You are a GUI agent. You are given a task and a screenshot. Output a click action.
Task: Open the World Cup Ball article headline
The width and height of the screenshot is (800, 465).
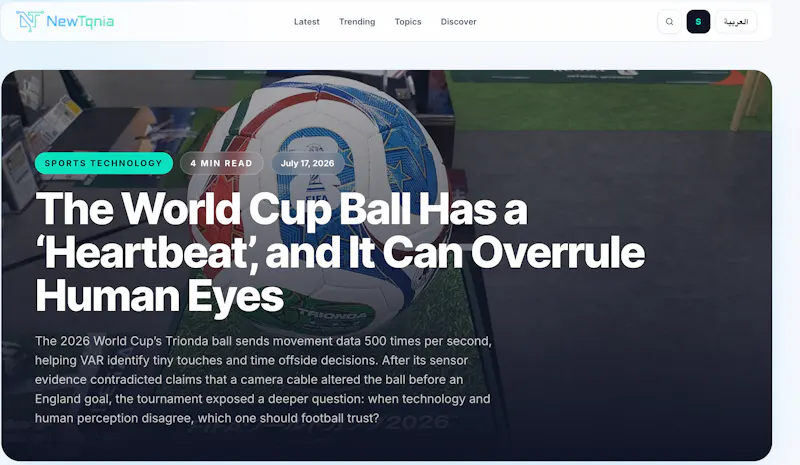coord(340,252)
